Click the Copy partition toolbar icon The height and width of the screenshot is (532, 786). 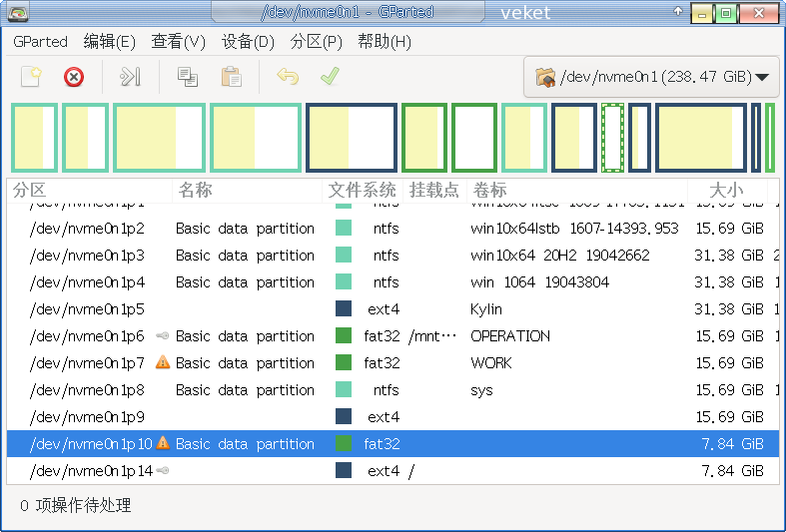click(x=187, y=77)
